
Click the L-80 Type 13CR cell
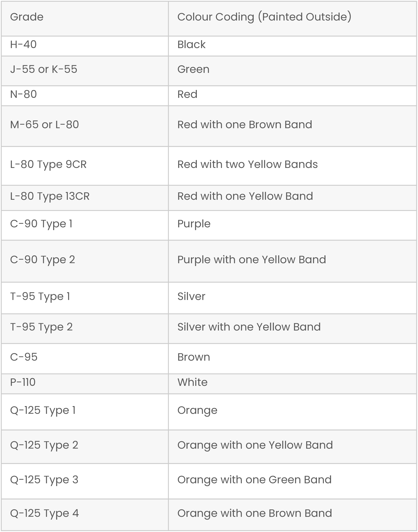coord(50,196)
